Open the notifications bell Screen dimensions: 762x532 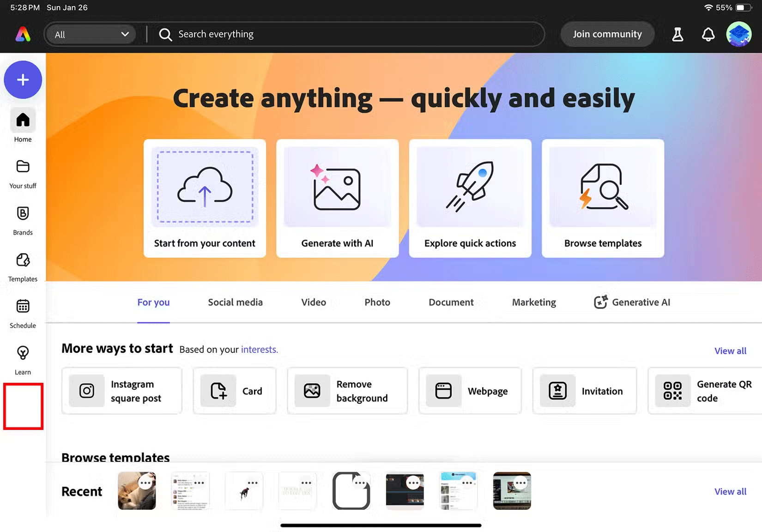coord(708,34)
